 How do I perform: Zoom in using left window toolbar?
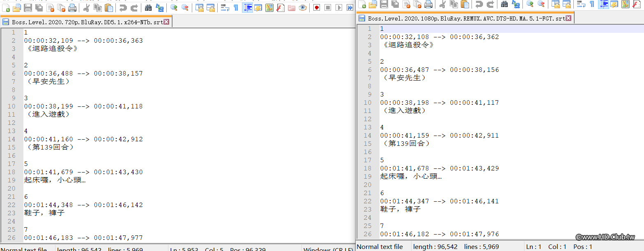(174, 8)
